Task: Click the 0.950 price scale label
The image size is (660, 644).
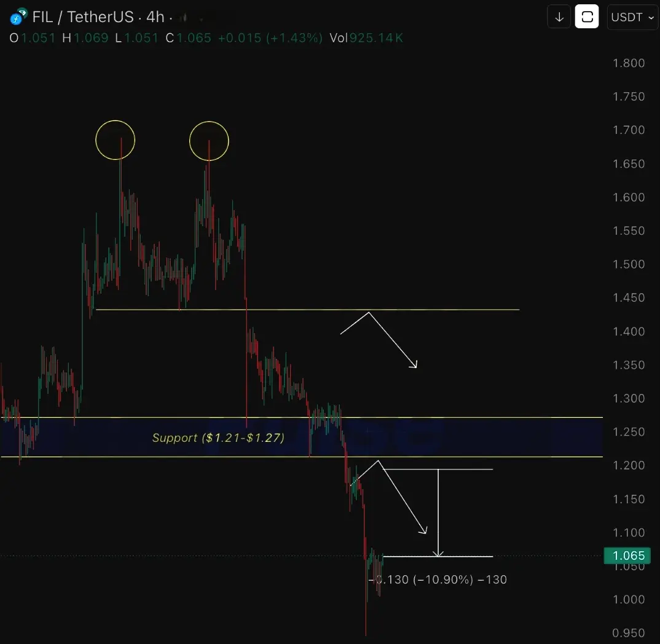Action: 629,633
